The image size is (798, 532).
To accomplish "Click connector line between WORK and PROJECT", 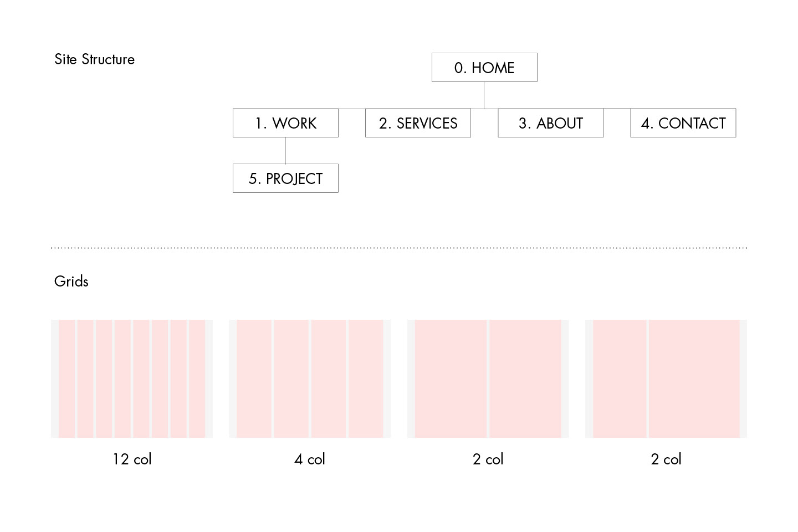I will [x=285, y=151].
